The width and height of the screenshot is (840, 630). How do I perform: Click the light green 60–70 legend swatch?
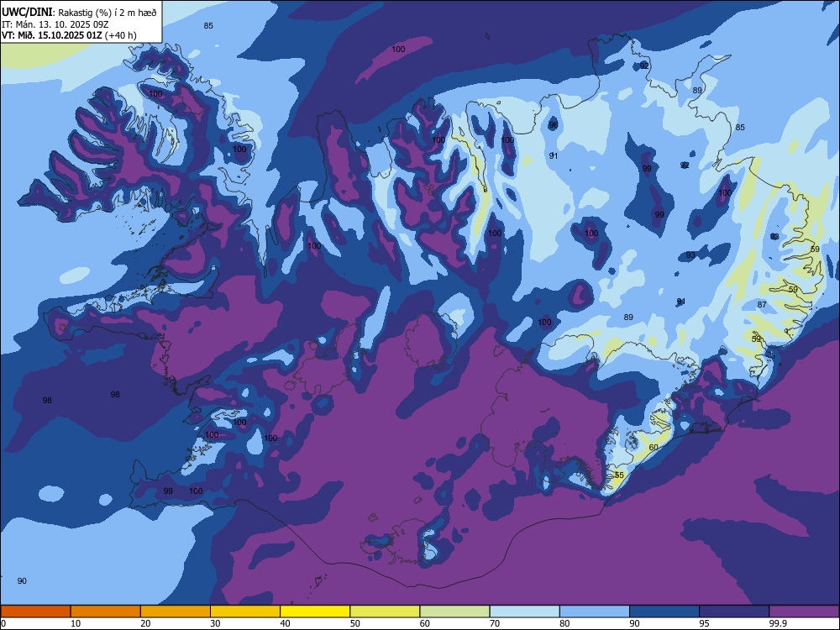click(x=454, y=612)
